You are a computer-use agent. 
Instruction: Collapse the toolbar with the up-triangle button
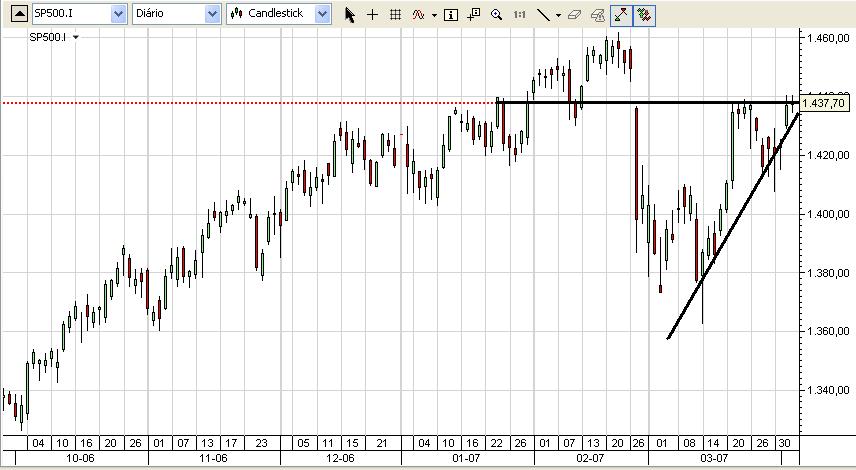click(x=19, y=14)
